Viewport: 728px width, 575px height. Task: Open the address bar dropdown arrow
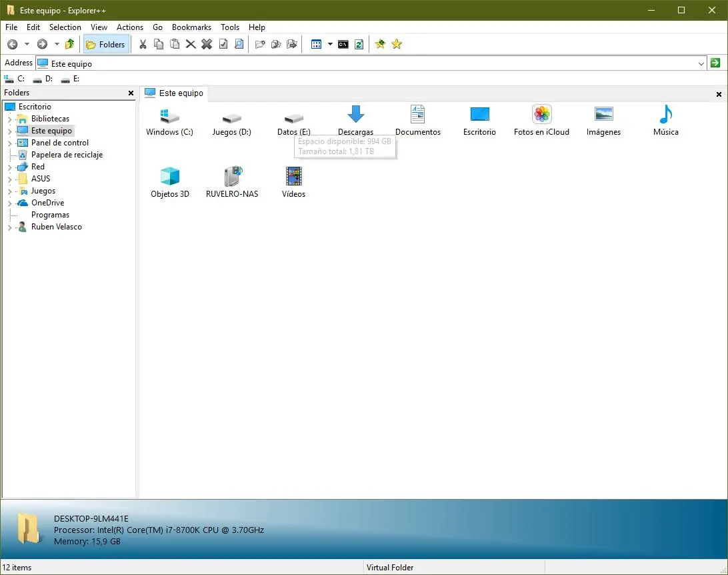(x=701, y=63)
